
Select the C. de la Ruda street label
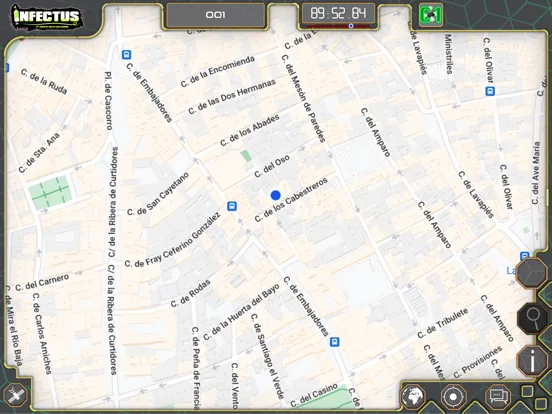[44, 82]
